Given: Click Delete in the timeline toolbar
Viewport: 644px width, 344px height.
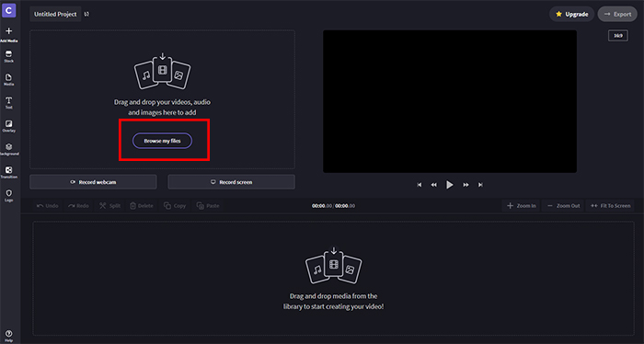Looking at the screenshot, I should click(142, 206).
